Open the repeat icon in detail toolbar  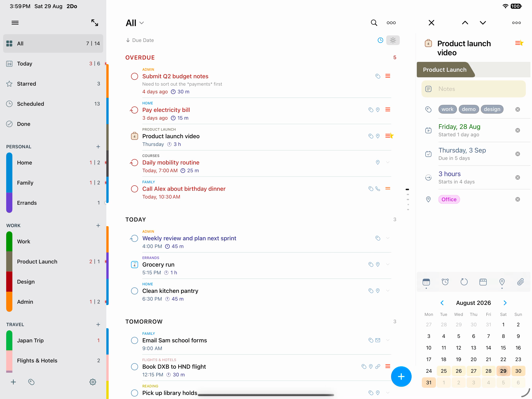click(464, 282)
